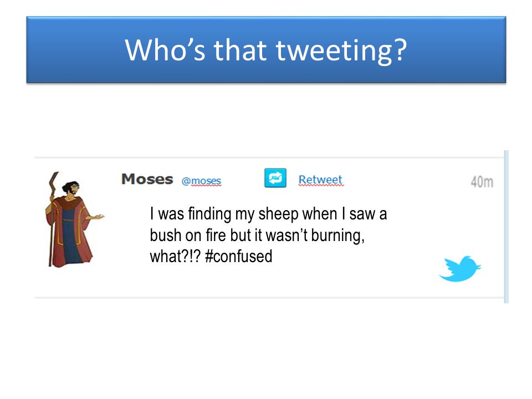
Task: Click the light blue vertical scrollbar strip
Action: pyautogui.click(x=506, y=227)
